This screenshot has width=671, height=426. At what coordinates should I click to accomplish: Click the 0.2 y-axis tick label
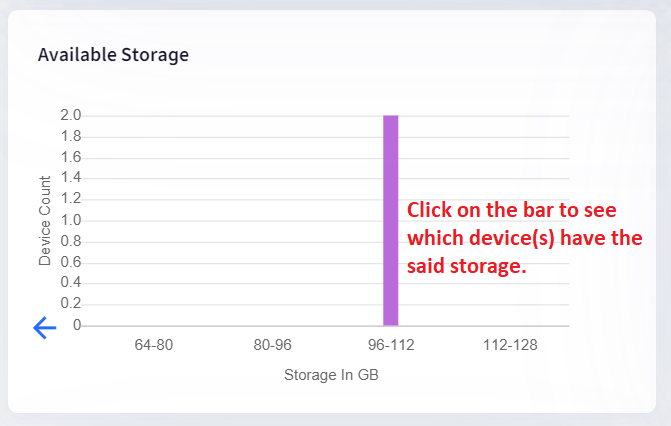(71, 303)
